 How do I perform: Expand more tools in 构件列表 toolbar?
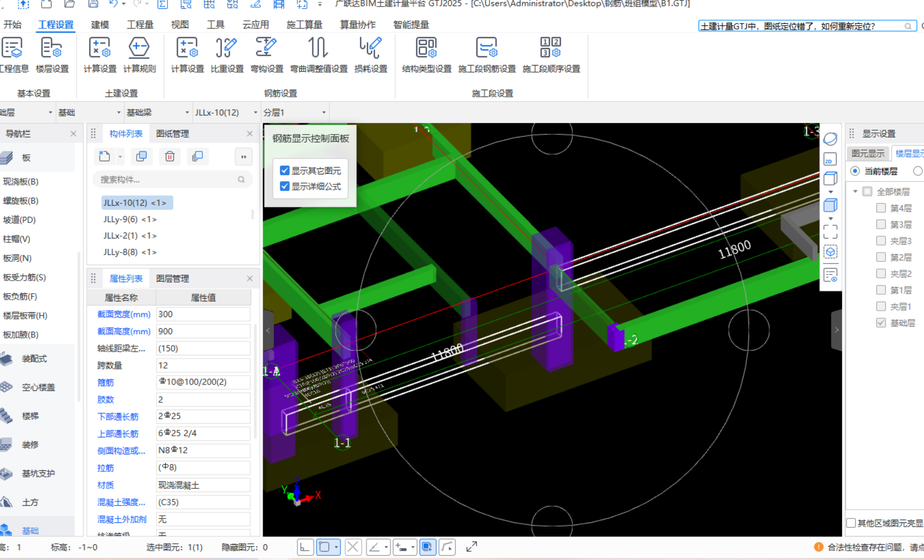click(x=243, y=156)
